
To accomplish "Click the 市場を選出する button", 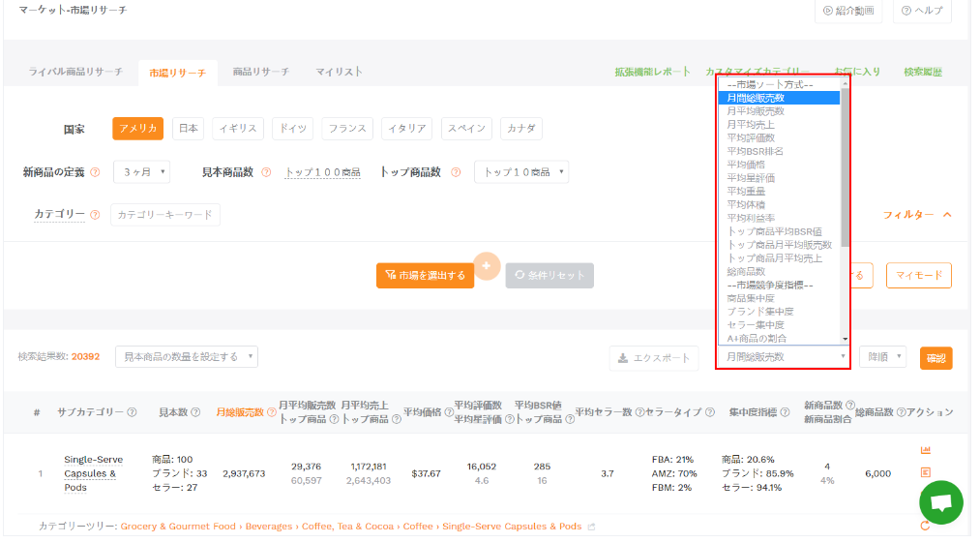I will pos(425,275).
